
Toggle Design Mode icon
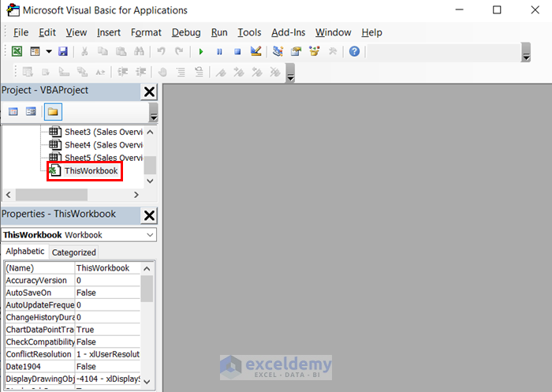pos(256,51)
